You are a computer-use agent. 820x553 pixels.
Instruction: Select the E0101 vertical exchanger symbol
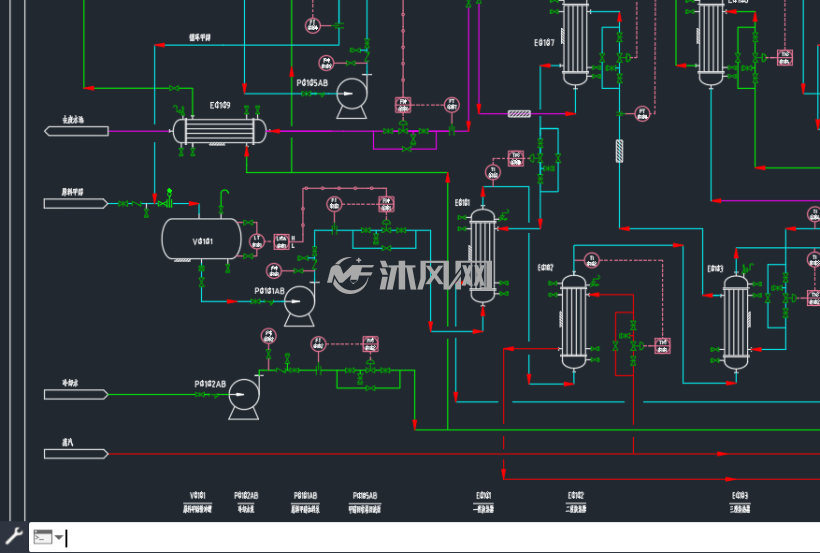(x=483, y=255)
